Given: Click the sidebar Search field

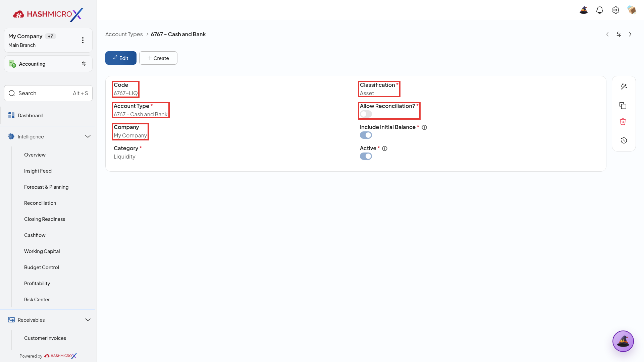Looking at the screenshot, I should coord(48,93).
